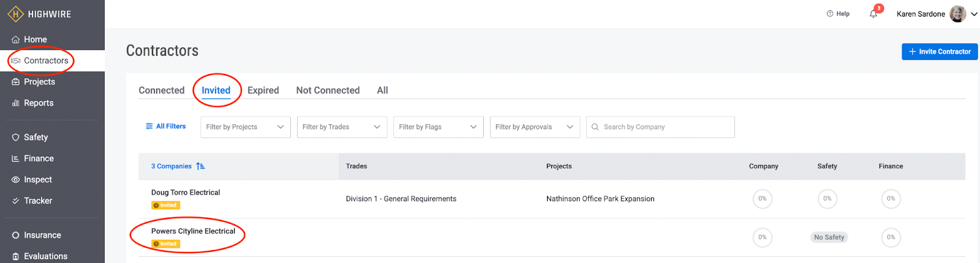
Task: Click Karen Sardone profile avatar
Action: coord(958,13)
